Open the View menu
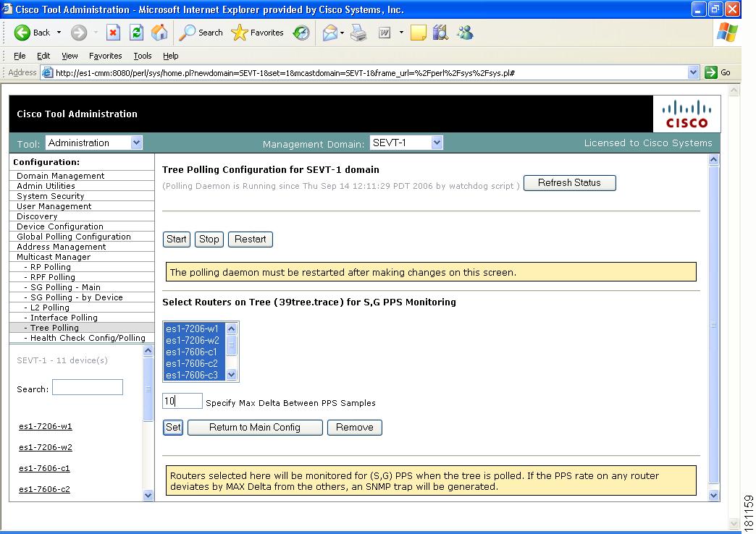The width and height of the screenshot is (756, 534). [70, 56]
